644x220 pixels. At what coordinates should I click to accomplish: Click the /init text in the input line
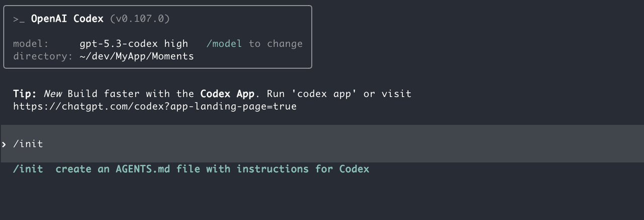click(x=28, y=144)
